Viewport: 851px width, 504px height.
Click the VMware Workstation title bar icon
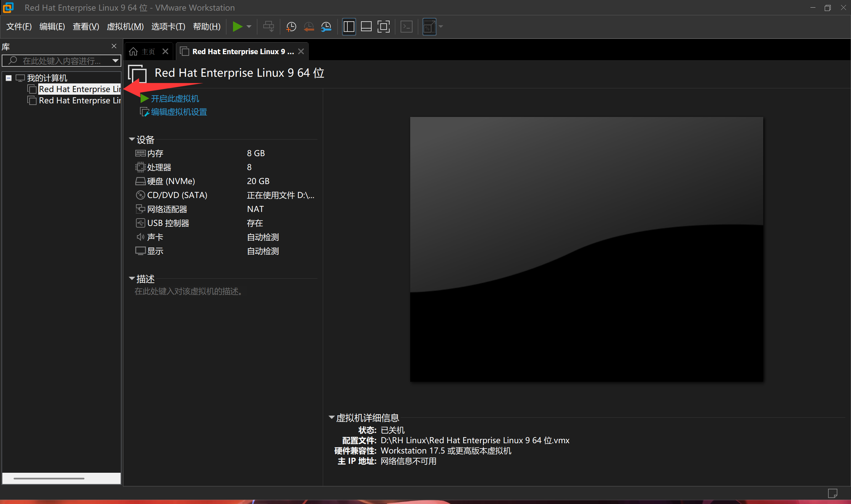tap(8, 7)
